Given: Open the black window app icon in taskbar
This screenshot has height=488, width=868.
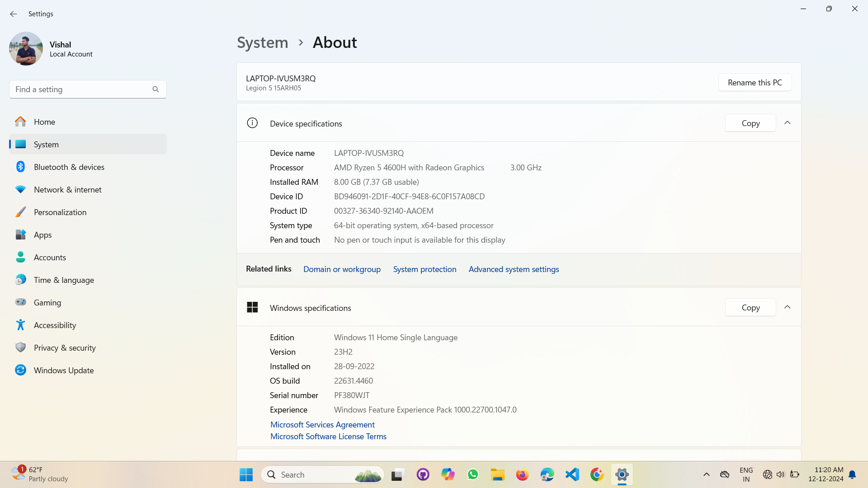Looking at the screenshot, I should (397, 474).
